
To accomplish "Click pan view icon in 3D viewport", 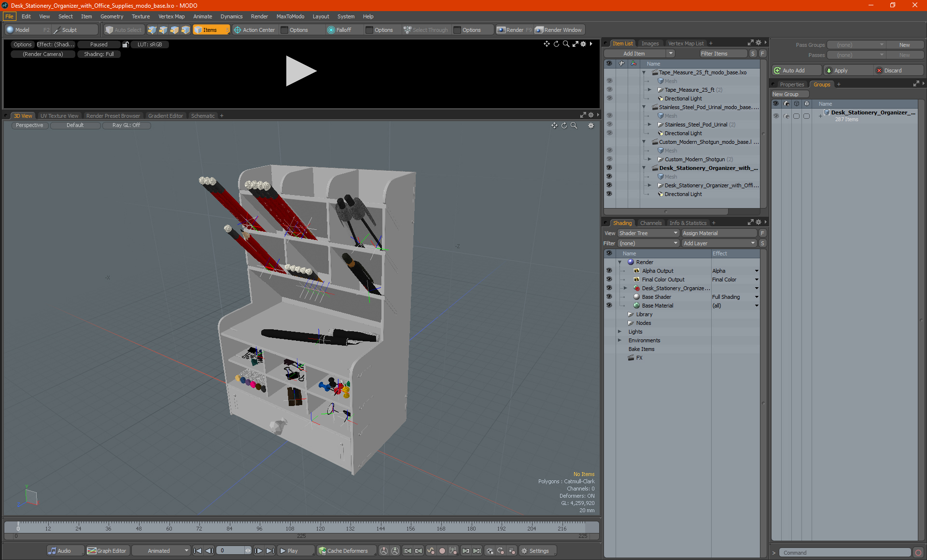I will click(555, 126).
